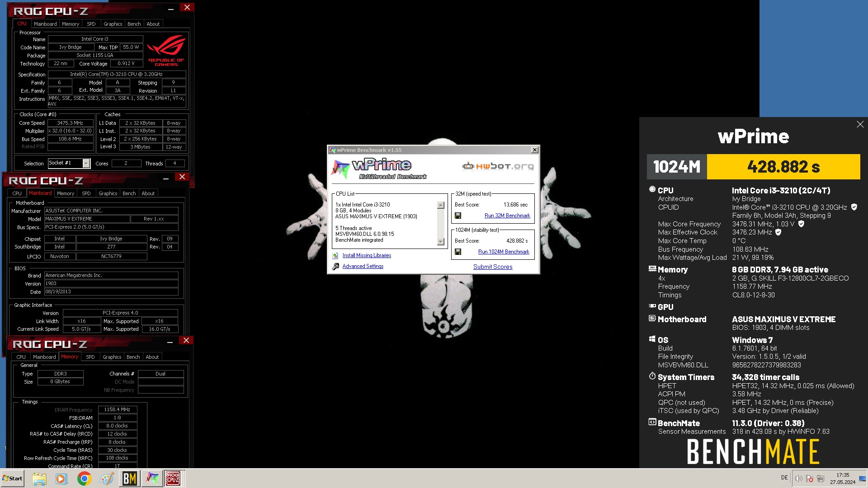Click the CPU List scrollbar up arrow
Image resolution: width=868 pixels, height=488 pixels.
441,205
